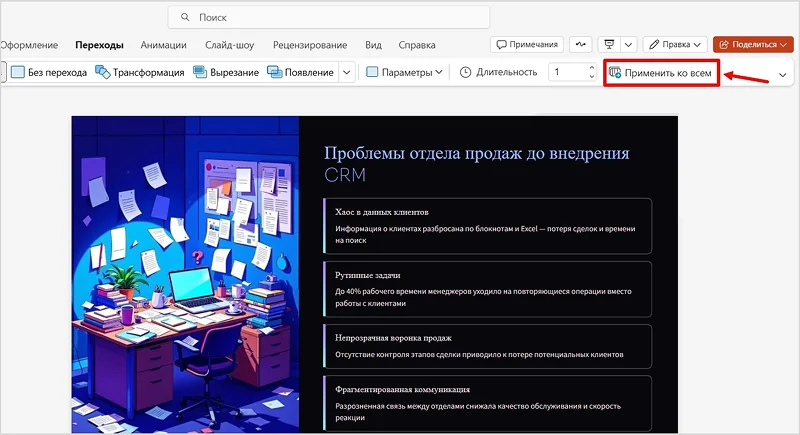Open the Примечания comments button
Screen dimensions: 800x435
coord(527,44)
